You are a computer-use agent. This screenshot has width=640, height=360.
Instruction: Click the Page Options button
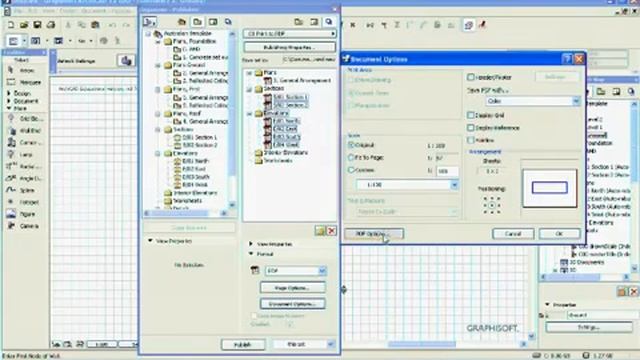pyautogui.click(x=293, y=288)
